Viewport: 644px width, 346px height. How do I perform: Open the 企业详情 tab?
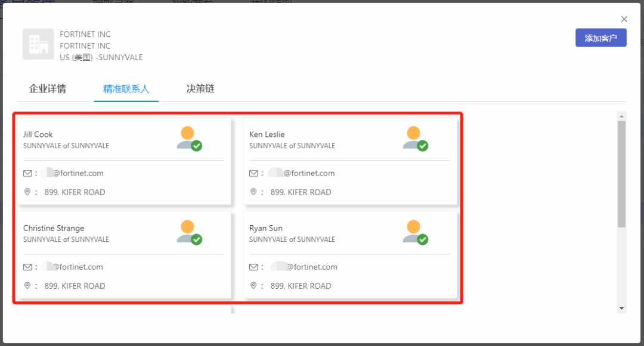48,89
